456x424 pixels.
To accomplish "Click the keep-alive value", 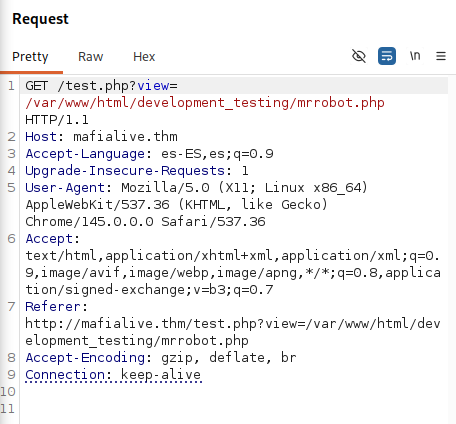I will (x=161, y=375).
